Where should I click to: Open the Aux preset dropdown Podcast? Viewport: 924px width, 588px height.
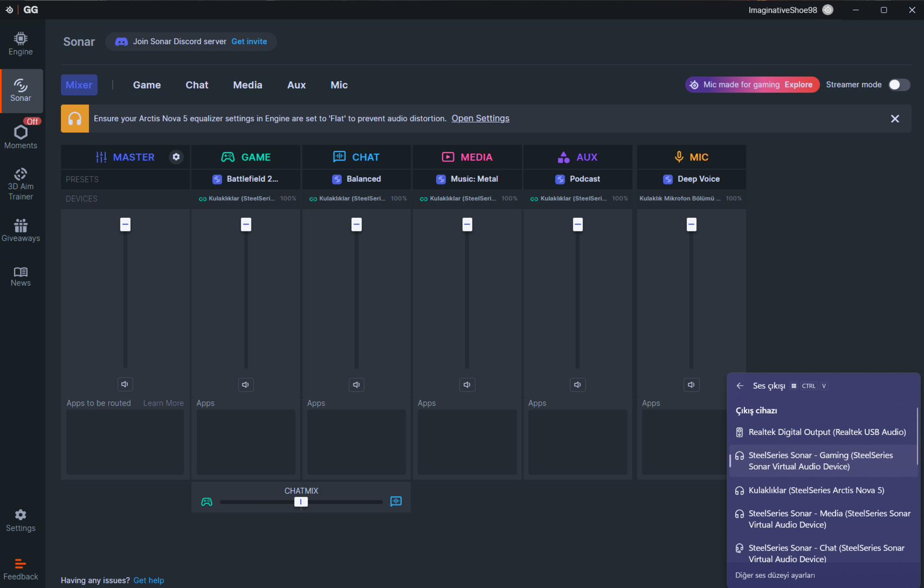pos(577,179)
